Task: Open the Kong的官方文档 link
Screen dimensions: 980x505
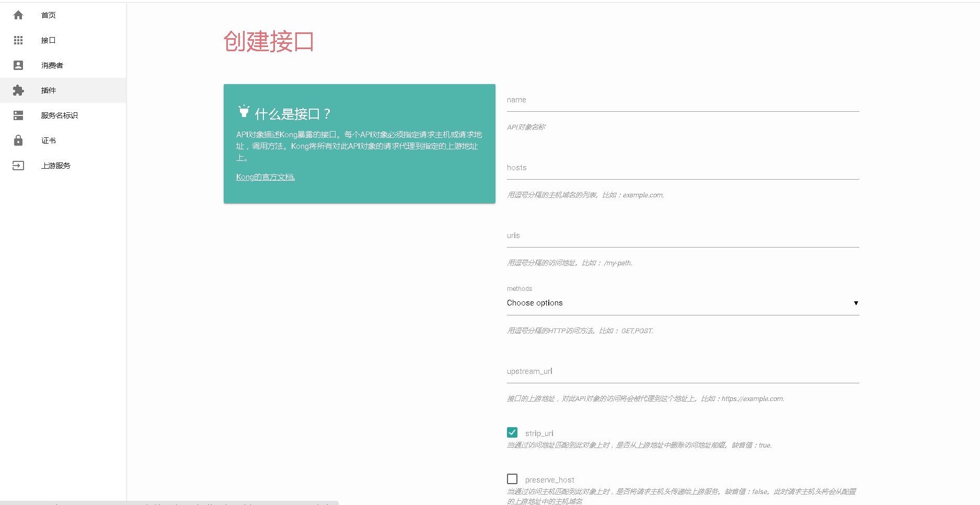Action: (x=266, y=177)
